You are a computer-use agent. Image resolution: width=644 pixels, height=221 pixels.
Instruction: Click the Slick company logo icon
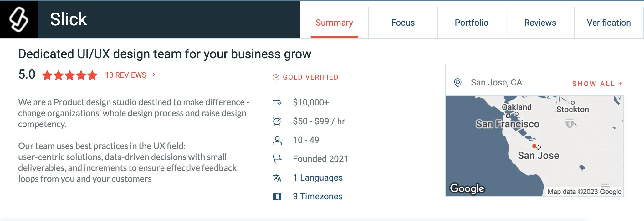(x=19, y=19)
